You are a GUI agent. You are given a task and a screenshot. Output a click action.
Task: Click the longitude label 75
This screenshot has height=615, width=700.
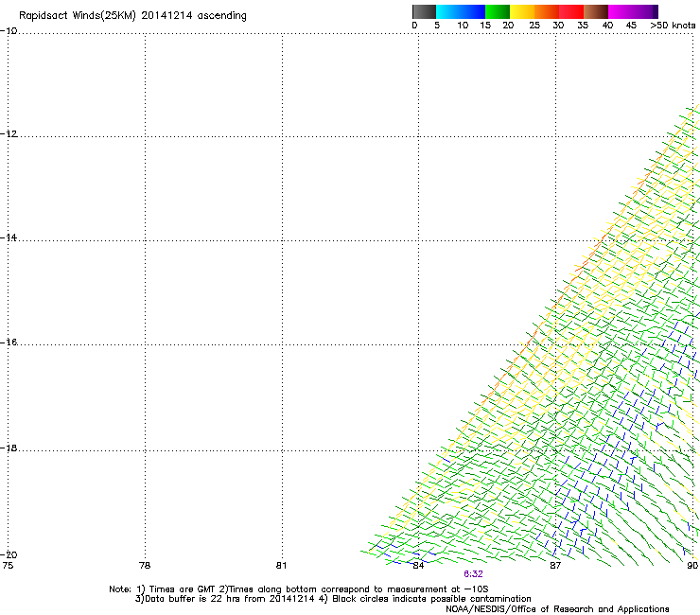(x=8, y=566)
